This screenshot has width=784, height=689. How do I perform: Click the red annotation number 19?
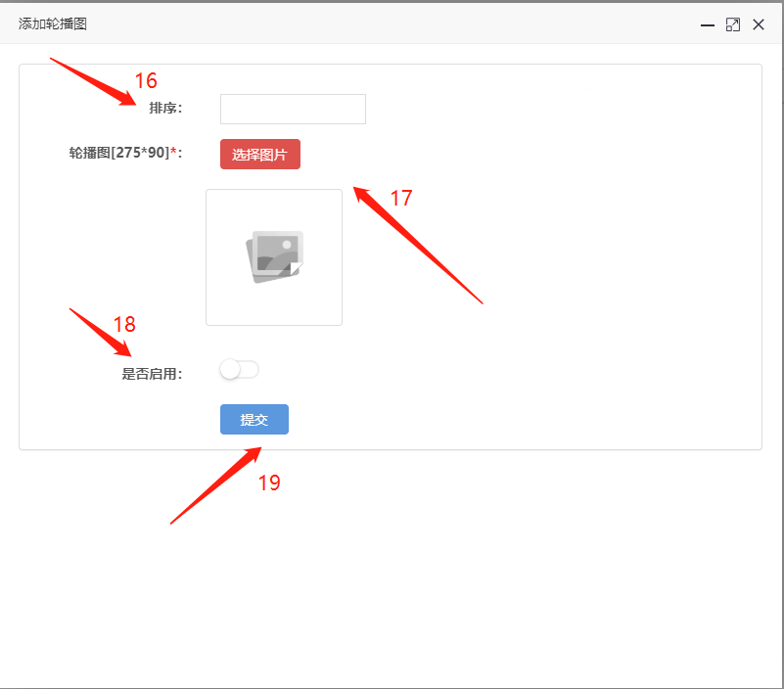[269, 482]
